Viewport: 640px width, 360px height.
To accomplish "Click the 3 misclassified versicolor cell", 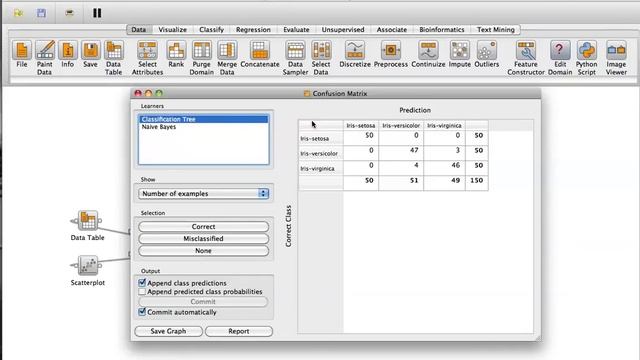I will click(x=444, y=153).
